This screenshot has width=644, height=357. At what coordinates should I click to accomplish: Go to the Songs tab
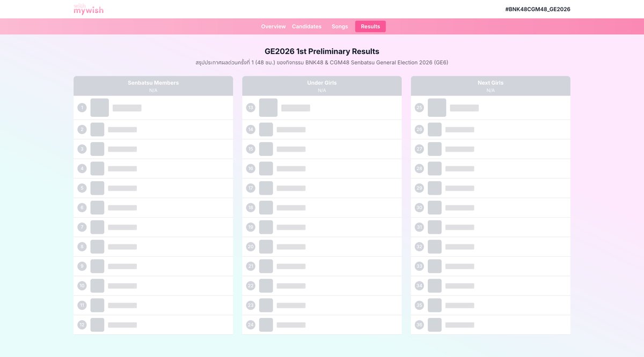pyautogui.click(x=340, y=26)
